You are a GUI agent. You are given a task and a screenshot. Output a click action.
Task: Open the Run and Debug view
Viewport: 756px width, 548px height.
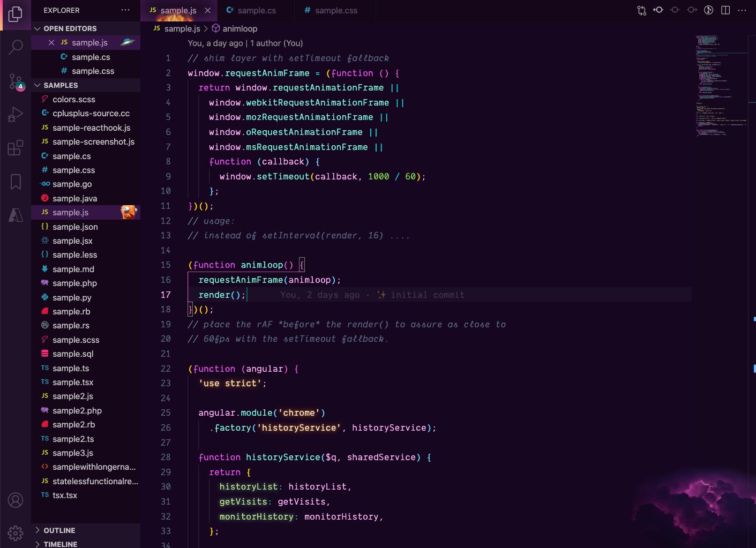(16, 115)
